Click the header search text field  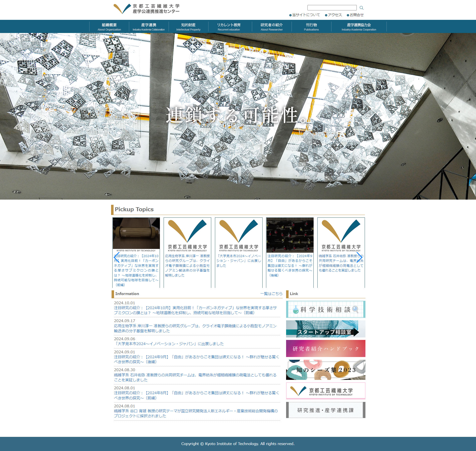(x=332, y=8)
